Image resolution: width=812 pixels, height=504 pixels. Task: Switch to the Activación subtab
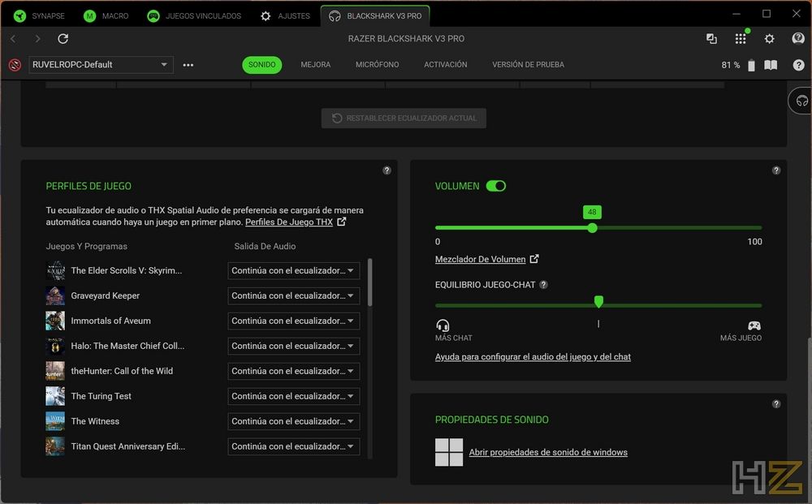point(445,65)
